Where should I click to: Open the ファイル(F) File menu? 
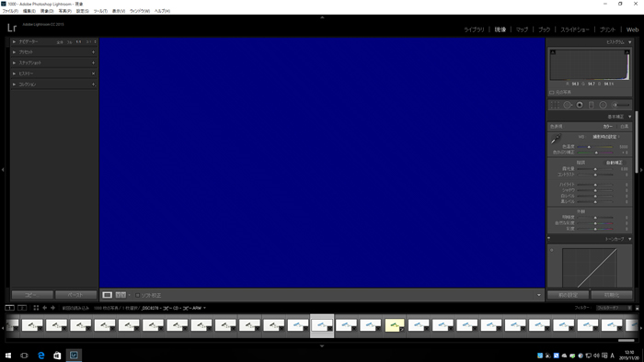coord(10,11)
